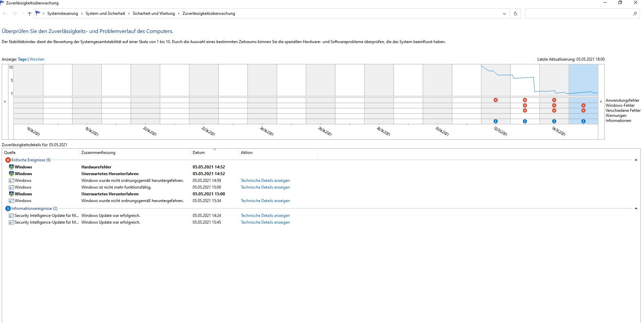The image size is (644, 323).
Task: Select Verschiedene Fehler icon for 03.05.2021
Action: pos(525,110)
